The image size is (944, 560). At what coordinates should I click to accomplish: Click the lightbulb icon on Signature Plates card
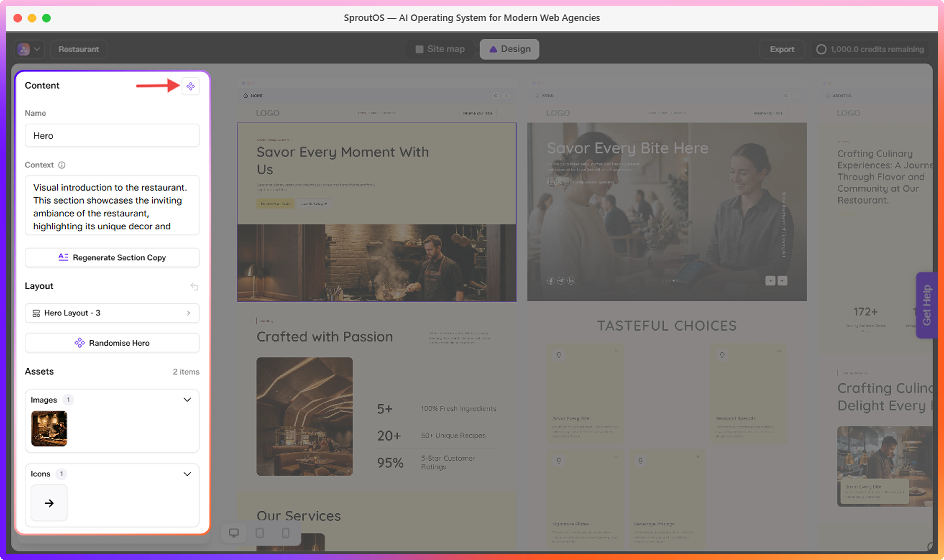coord(559,461)
